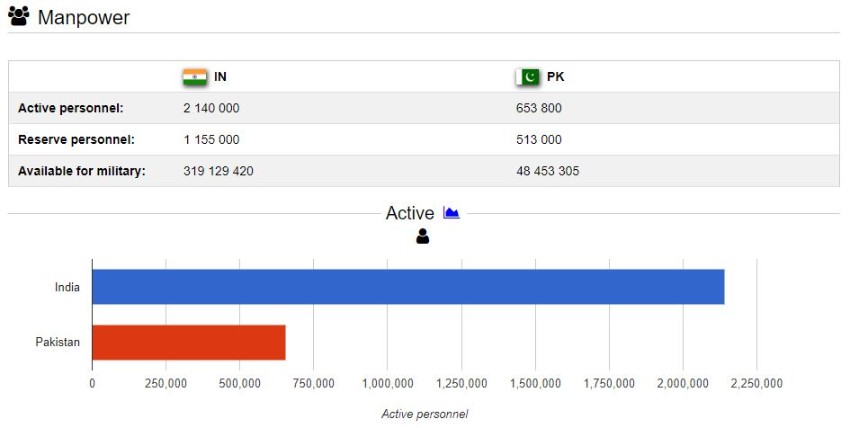
Task: Click the India flag icon
Action: (194, 77)
